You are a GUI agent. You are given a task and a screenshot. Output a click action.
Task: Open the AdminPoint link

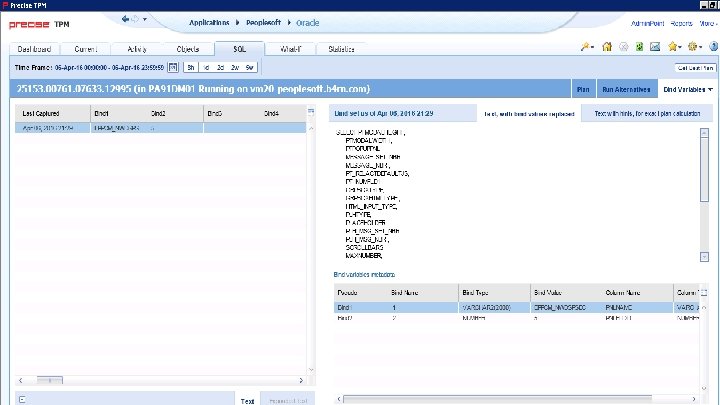point(647,23)
